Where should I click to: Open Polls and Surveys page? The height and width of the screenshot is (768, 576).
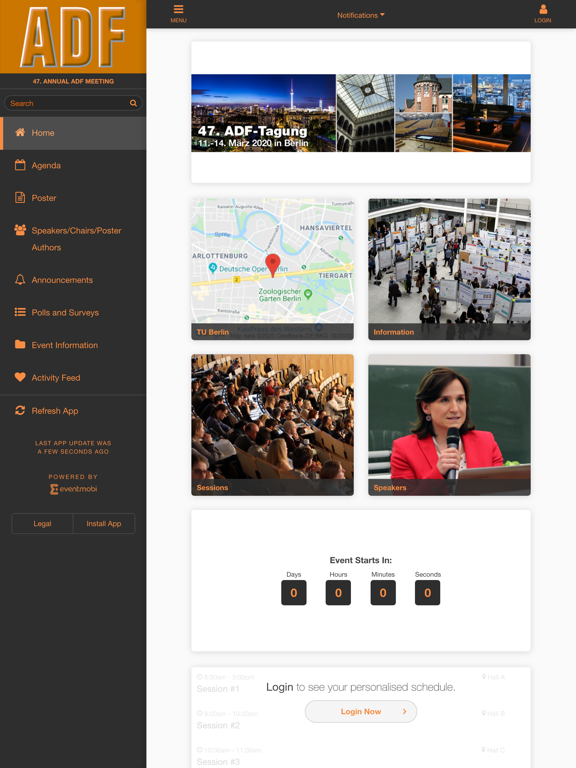pos(73,312)
